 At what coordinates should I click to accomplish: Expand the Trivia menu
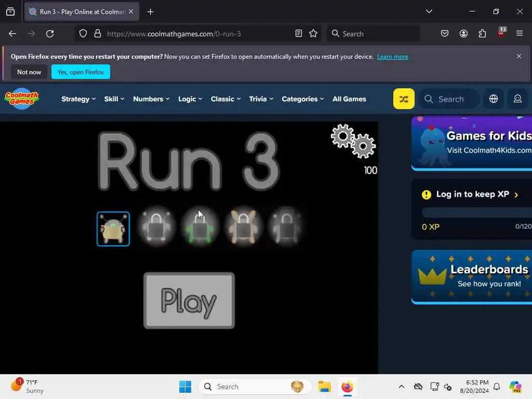261,99
